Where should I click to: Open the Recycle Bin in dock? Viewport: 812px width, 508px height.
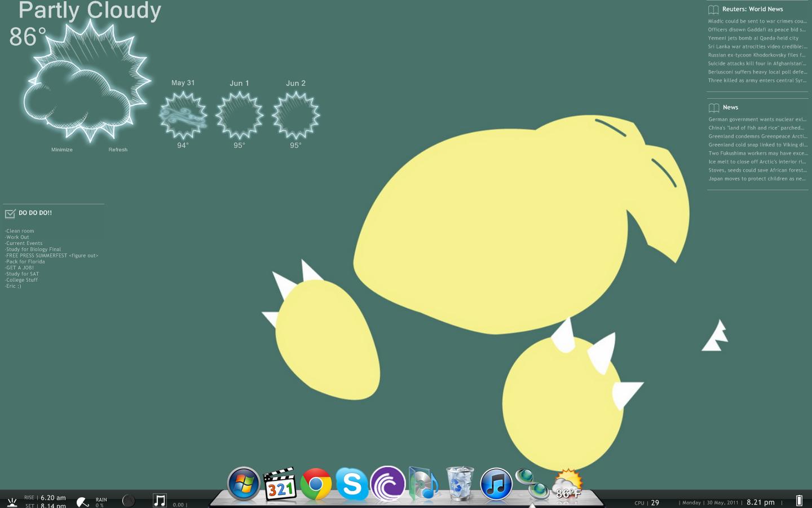tap(460, 484)
